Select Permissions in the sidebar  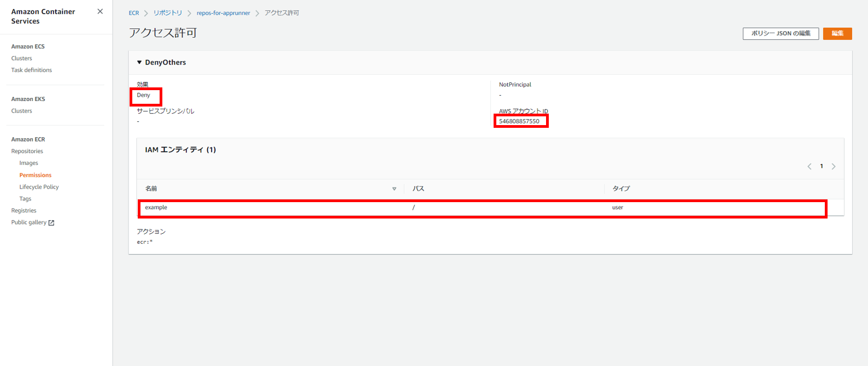(x=36, y=175)
